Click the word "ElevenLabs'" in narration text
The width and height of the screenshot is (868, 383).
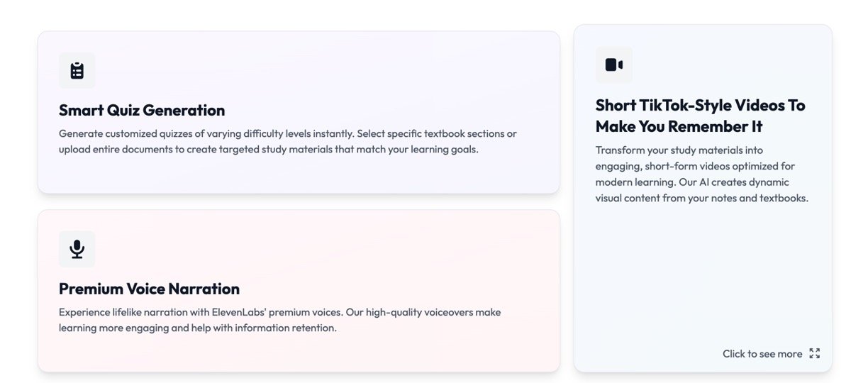pyautogui.click(x=238, y=312)
